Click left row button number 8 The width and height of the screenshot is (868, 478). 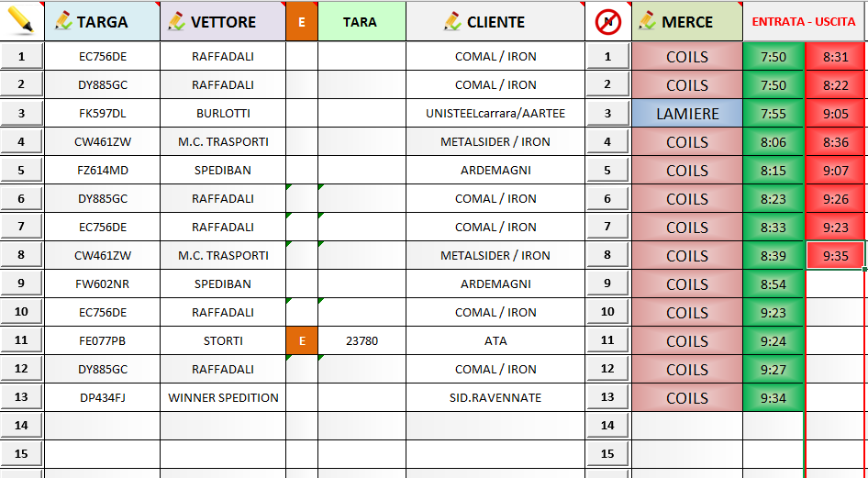click(22, 254)
